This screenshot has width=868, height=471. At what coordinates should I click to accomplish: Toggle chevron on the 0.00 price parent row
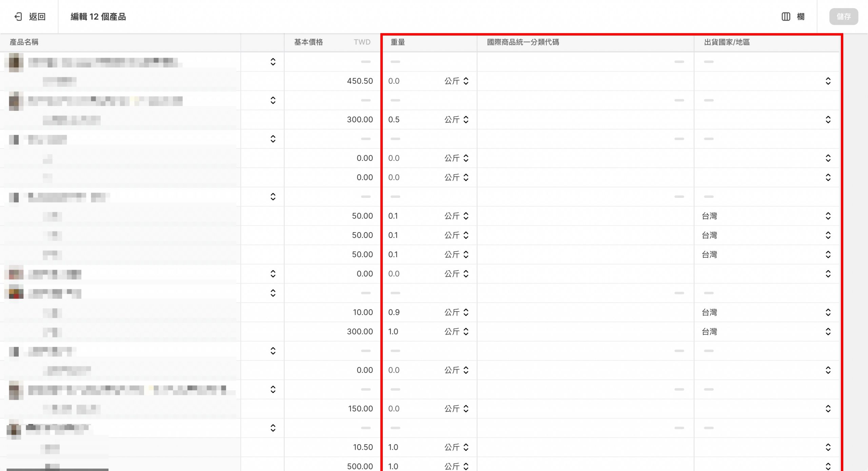273,274
